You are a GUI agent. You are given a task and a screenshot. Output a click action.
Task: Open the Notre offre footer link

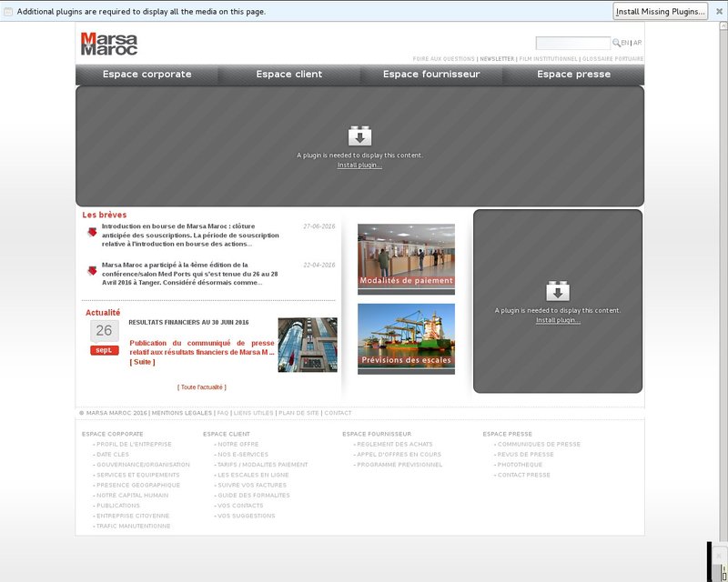(238, 444)
